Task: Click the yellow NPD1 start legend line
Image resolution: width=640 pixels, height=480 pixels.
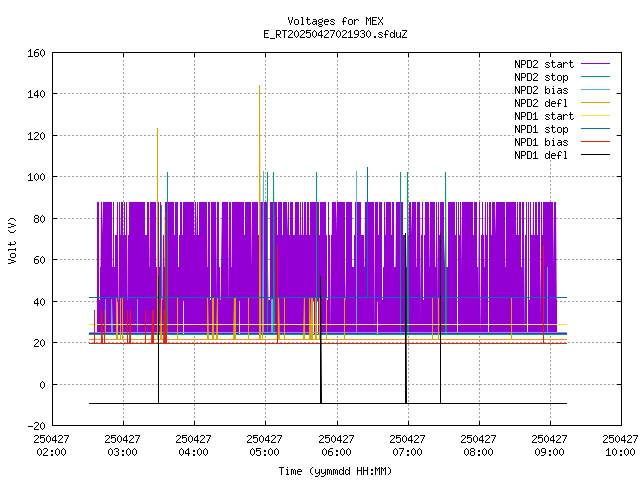Action: tap(596, 116)
